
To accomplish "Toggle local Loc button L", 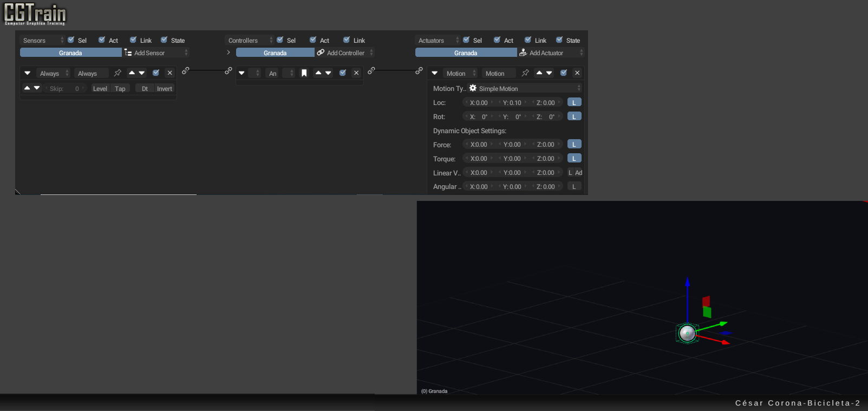I will 574,102.
